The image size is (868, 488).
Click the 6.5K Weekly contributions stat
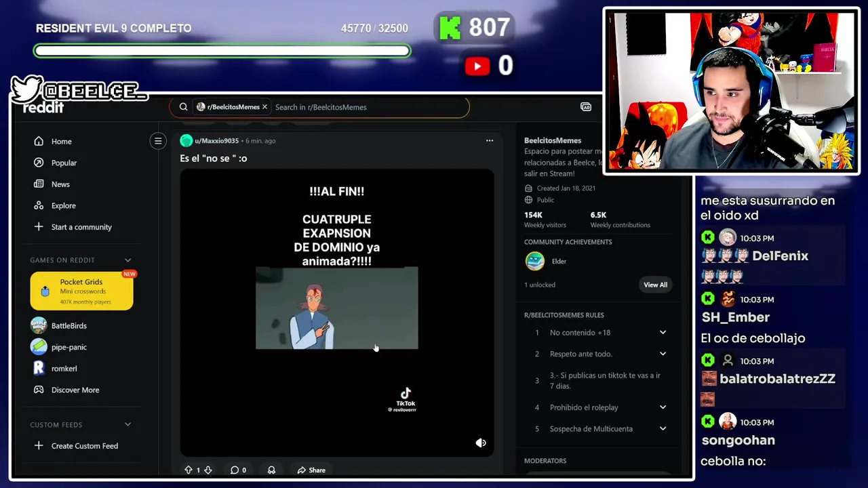coord(620,220)
